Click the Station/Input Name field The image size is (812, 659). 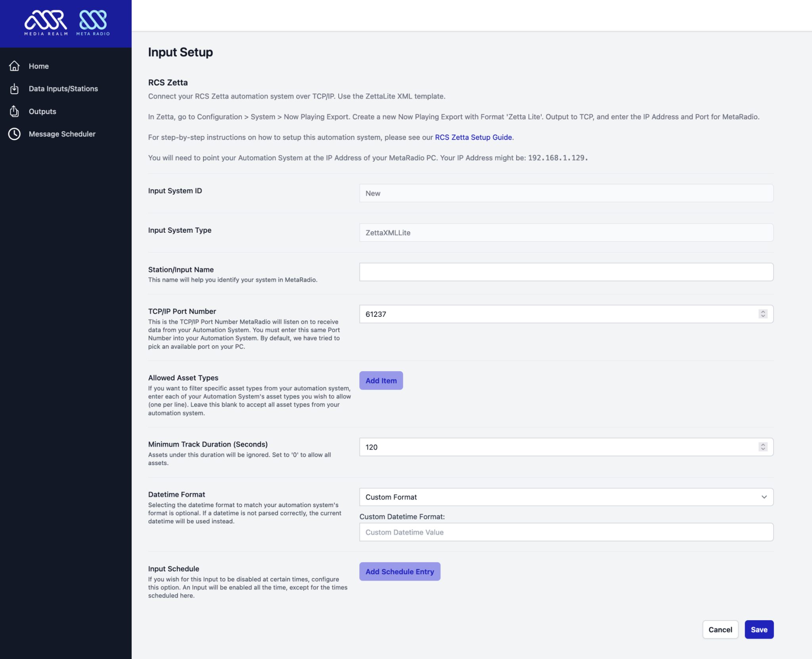coord(566,272)
